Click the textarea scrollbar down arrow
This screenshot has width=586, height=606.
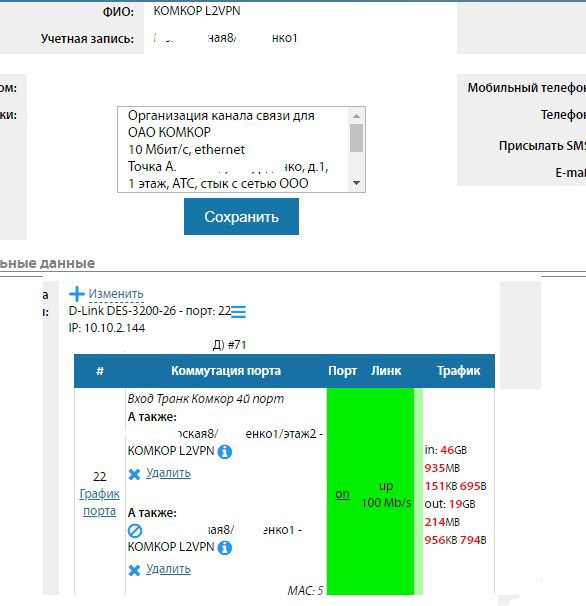(356, 183)
